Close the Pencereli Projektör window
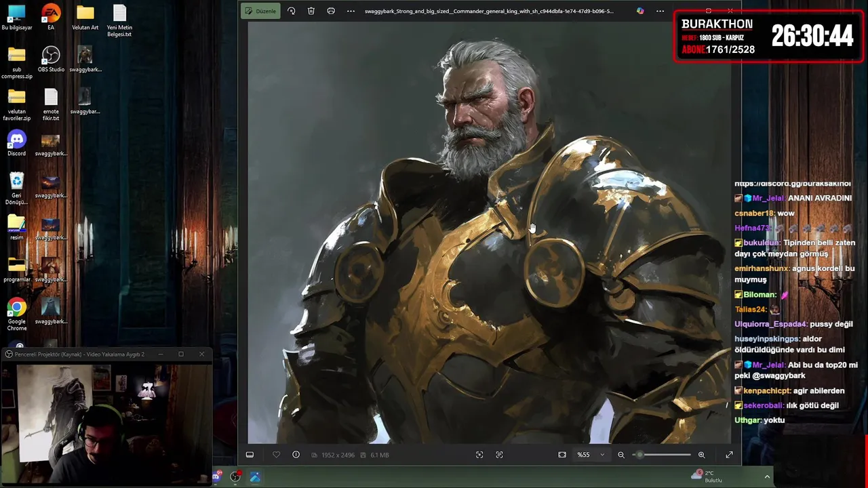This screenshot has width=868, height=488. coord(201,354)
